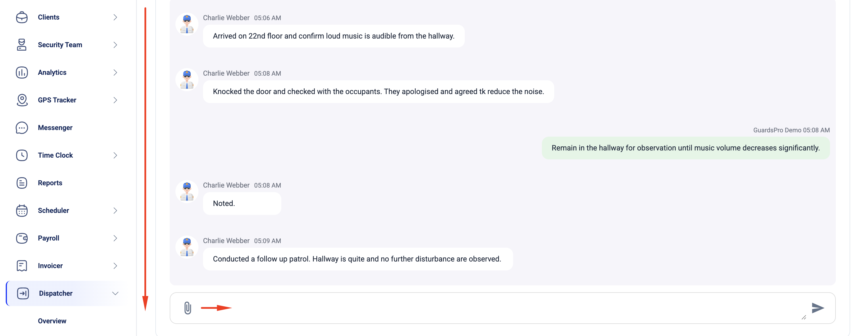868x336 pixels.
Task: Click the text area resize handle
Action: [804, 318]
